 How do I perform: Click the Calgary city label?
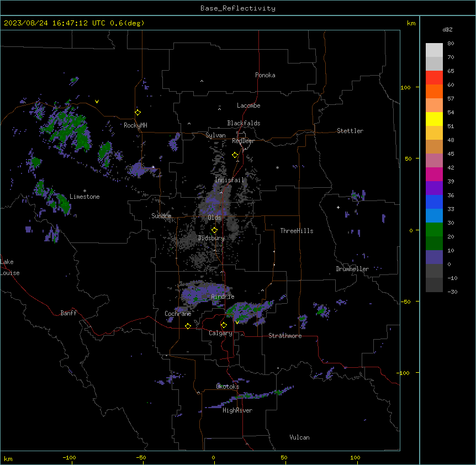221,333
